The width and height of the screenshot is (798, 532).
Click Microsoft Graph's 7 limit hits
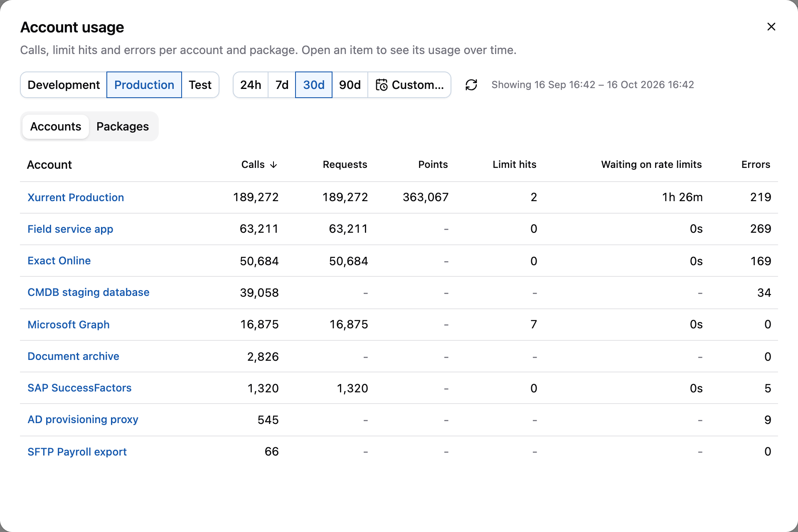534,324
